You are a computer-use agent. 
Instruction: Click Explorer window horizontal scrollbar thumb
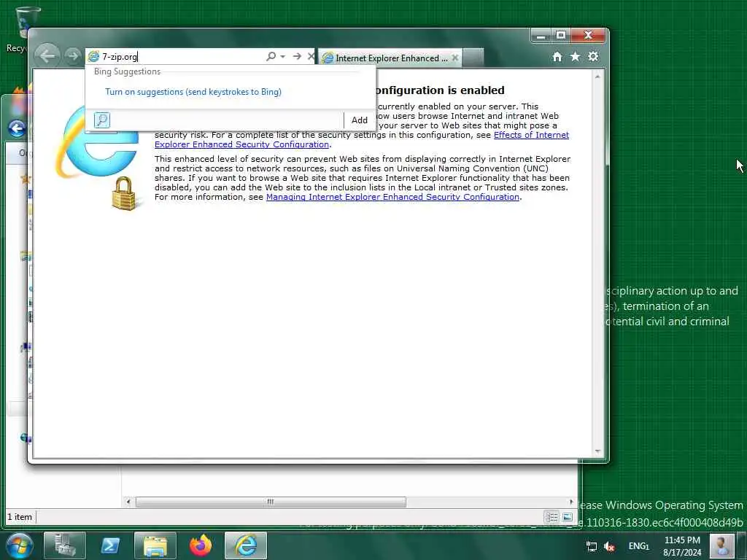pos(271,502)
